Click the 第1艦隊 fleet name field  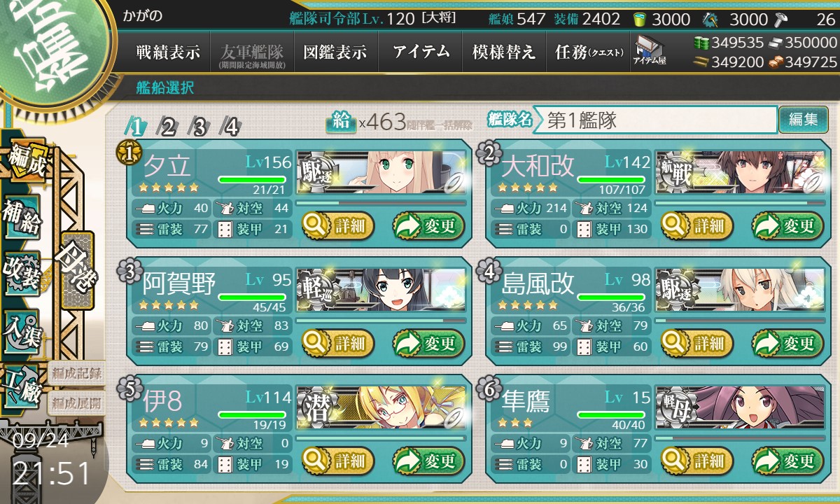pyautogui.click(x=655, y=120)
